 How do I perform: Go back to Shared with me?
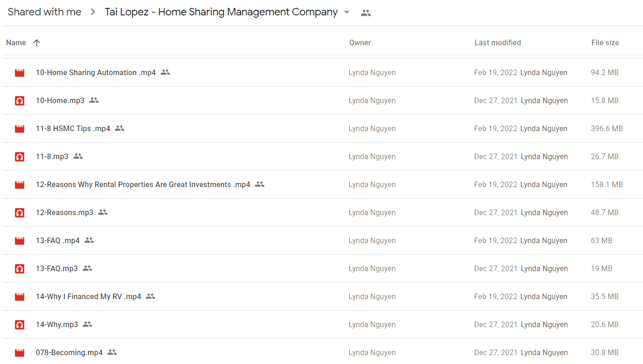tap(44, 12)
